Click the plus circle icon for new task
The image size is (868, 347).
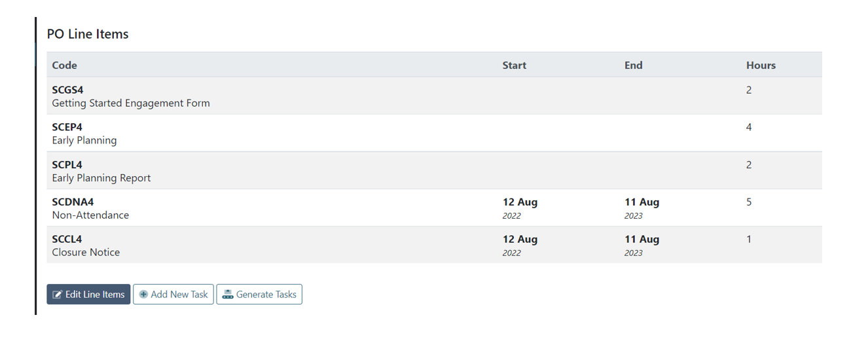pyautogui.click(x=143, y=295)
